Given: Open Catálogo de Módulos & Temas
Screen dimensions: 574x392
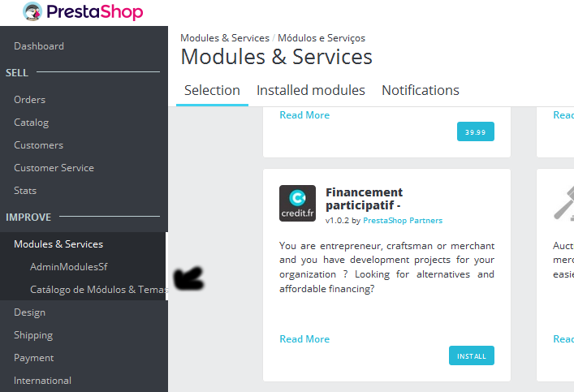Looking at the screenshot, I should pos(99,290).
